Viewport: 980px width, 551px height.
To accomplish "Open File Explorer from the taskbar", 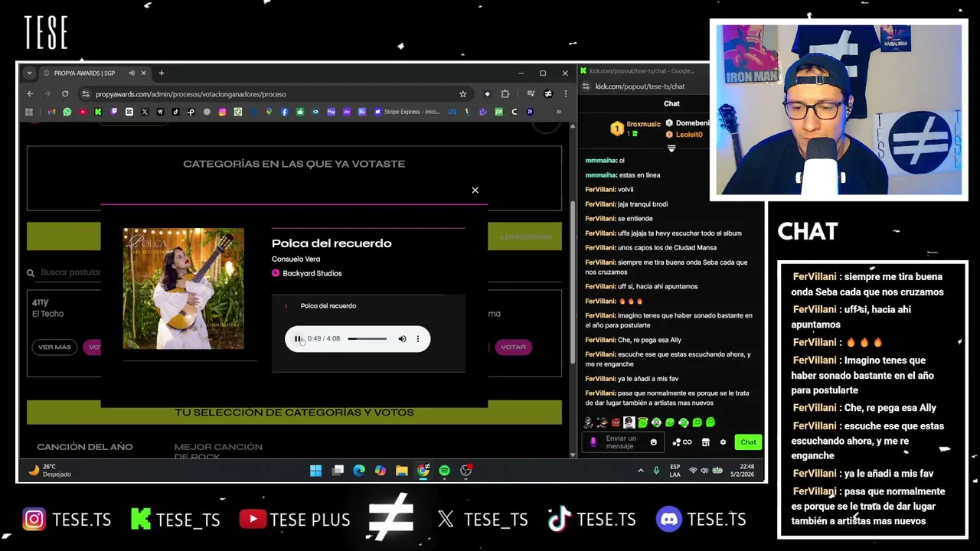I will click(401, 471).
